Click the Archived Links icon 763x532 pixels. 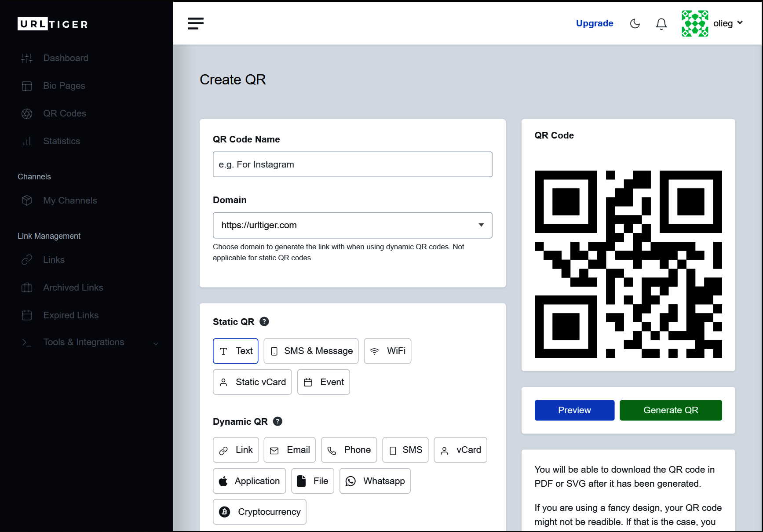point(27,288)
